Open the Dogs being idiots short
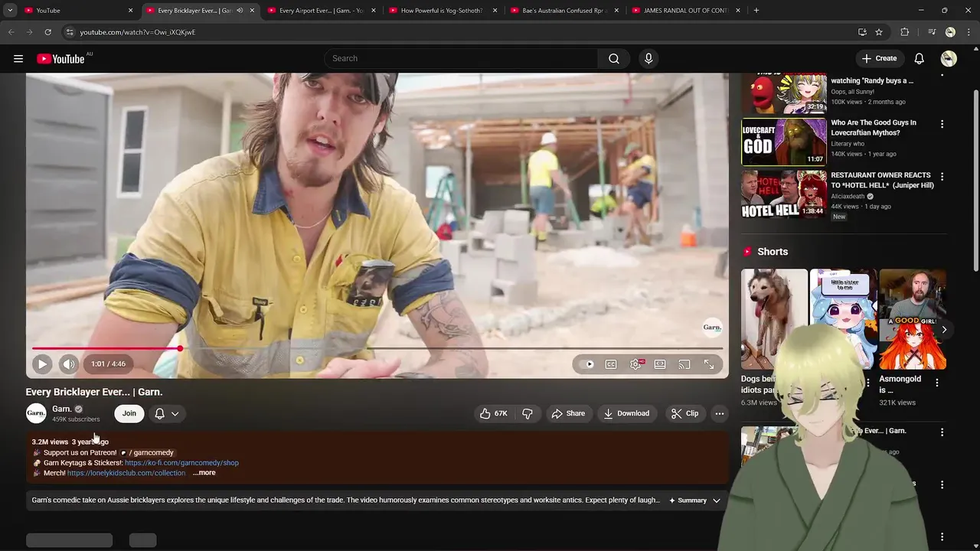This screenshot has height=551, width=980. (774, 319)
